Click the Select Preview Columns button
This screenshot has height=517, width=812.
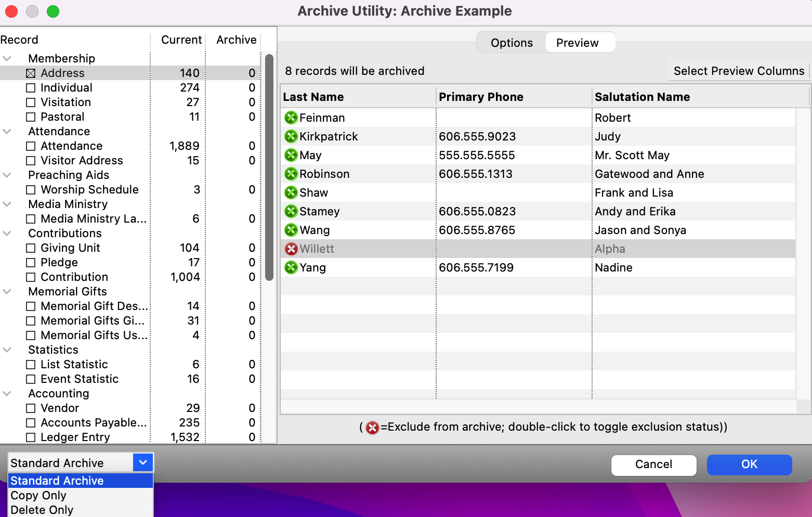[x=738, y=71]
